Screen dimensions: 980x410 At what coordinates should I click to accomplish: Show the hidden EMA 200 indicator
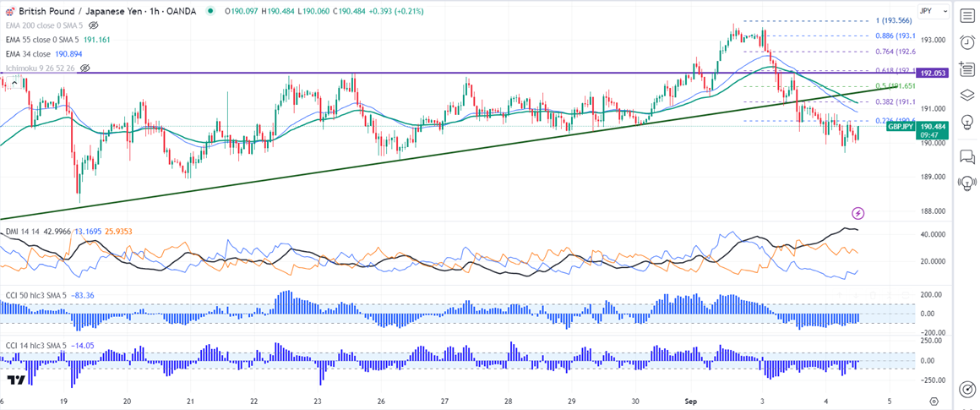click(94, 25)
